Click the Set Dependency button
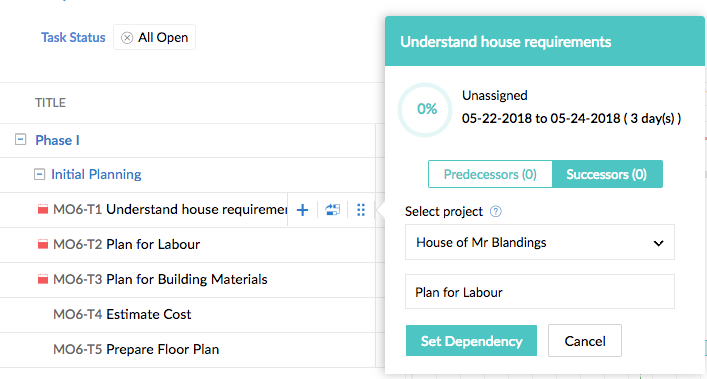The height and width of the screenshot is (379, 707). point(471,341)
